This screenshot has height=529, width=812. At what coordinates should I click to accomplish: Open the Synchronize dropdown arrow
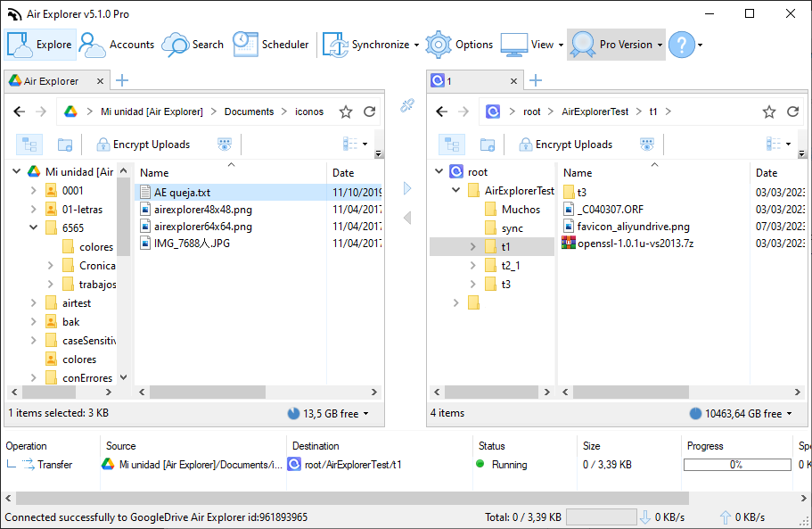coord(416,45)
